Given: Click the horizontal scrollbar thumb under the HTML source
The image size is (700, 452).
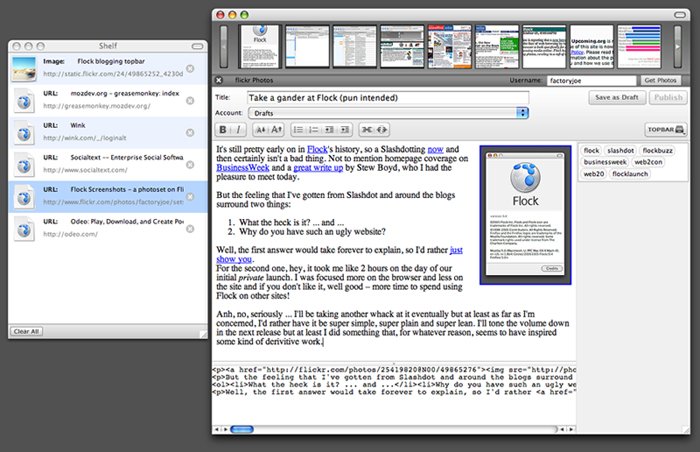Looking at the screenshot, I should click(x=242, y=429).
